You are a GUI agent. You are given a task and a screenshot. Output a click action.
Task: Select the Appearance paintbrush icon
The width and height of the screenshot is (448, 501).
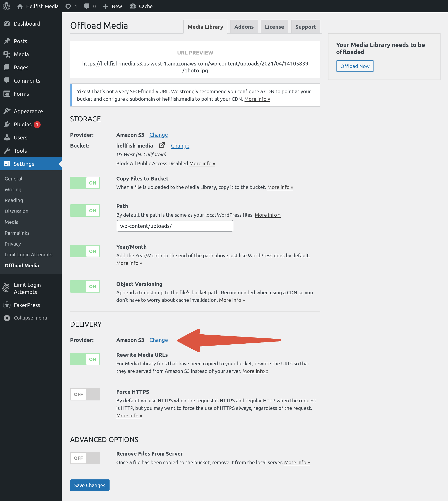click(7, 111)
